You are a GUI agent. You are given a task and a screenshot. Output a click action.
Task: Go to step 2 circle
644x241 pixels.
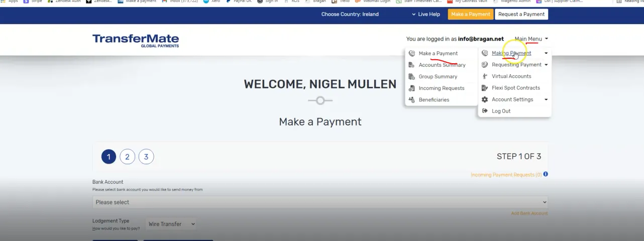pyautogui.click(x=127, y=157)
